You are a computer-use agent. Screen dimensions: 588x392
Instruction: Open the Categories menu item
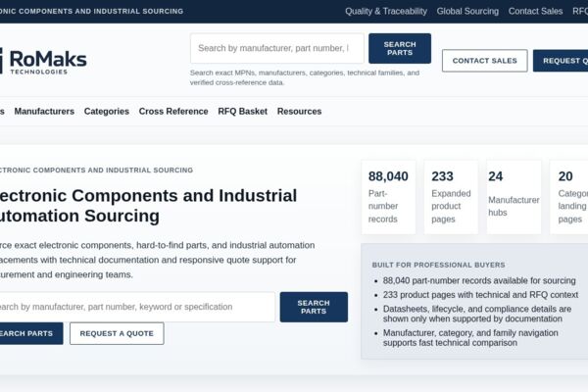[107, 112]
